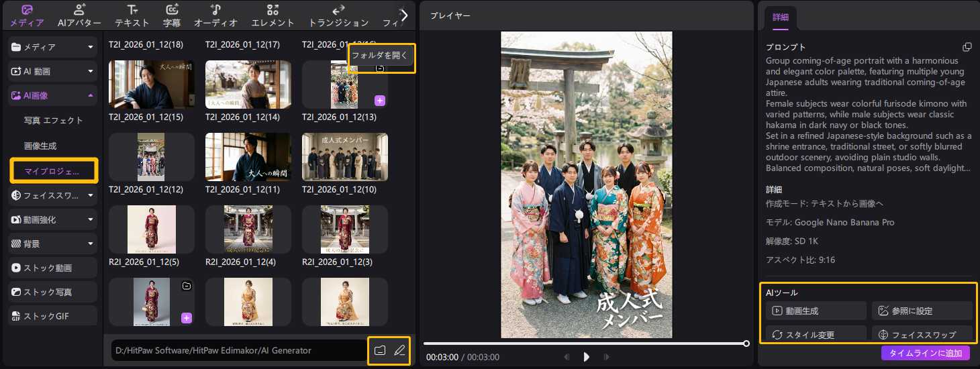The image size is (980, 369).
Task: Select thumbnail T2I_2026_01_12(14)
Action: point(248,85)
